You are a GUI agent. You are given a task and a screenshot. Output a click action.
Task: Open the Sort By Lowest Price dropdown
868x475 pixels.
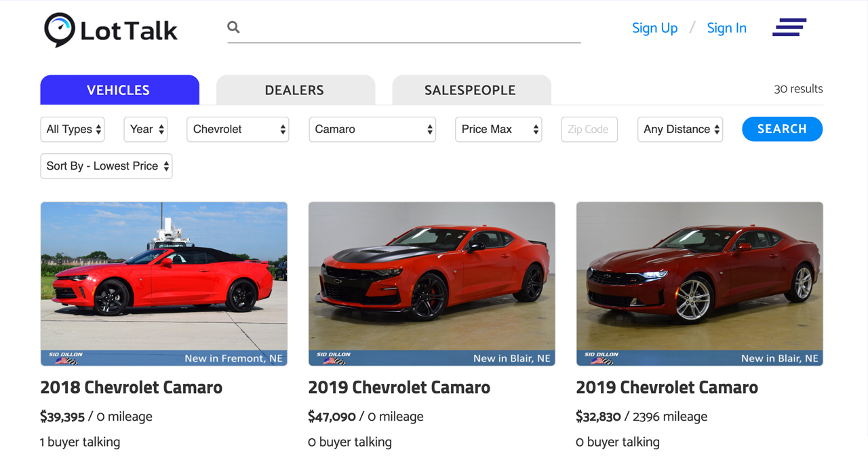click(x=106, y=166)
